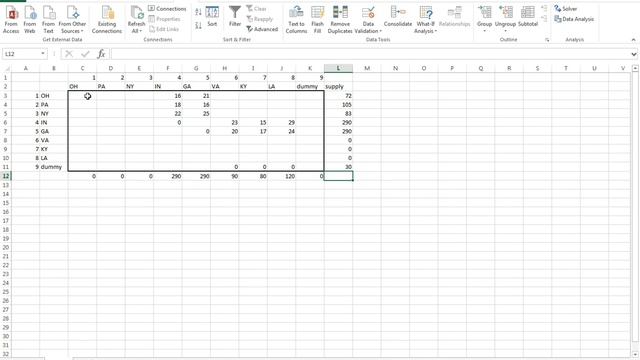Select the cell containing 24

[282, 131]
